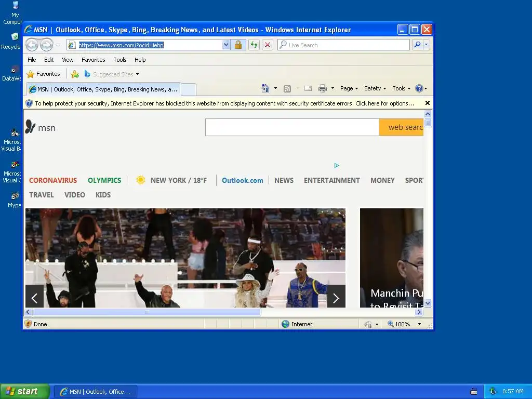Click the blue Help question mark icon
Image resolution: width=532 pixels, height=399 pixels.
[419, 88]
